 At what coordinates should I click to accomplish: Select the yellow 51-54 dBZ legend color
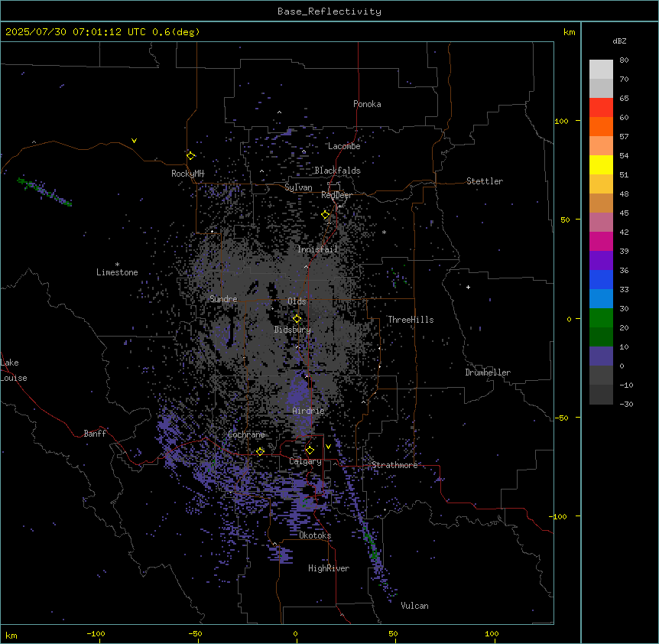[x=601, y=165]
